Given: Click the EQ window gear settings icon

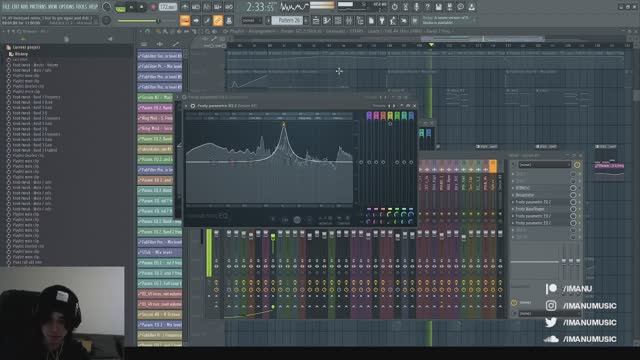Looking at the screenshot, I should coord(192,106).
